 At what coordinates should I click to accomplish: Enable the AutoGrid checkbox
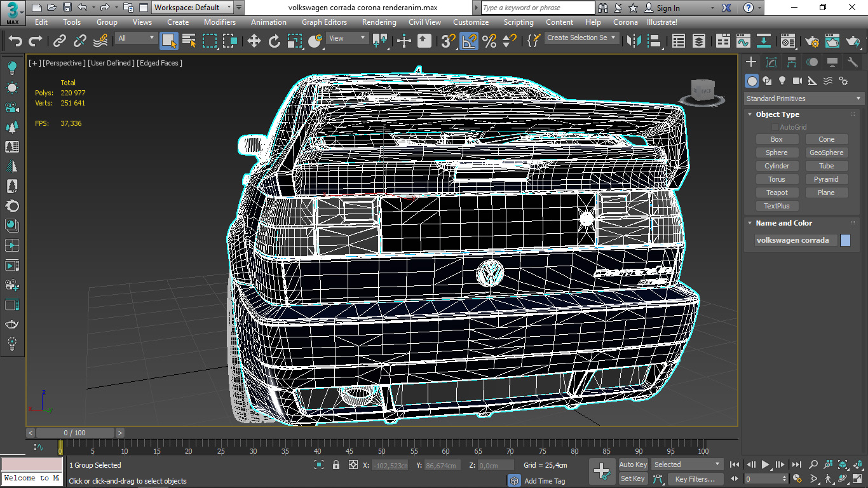tap(775, 127)
